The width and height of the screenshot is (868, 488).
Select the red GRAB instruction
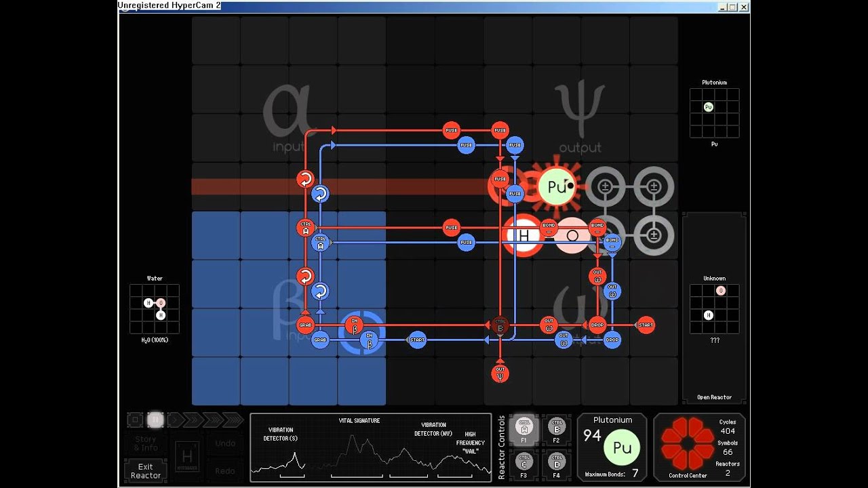point(305,325)
